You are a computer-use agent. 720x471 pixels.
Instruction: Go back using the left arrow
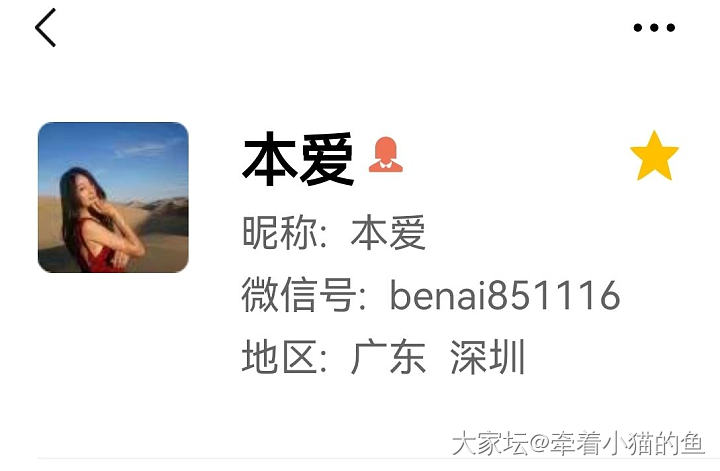(x=45, y=28)
